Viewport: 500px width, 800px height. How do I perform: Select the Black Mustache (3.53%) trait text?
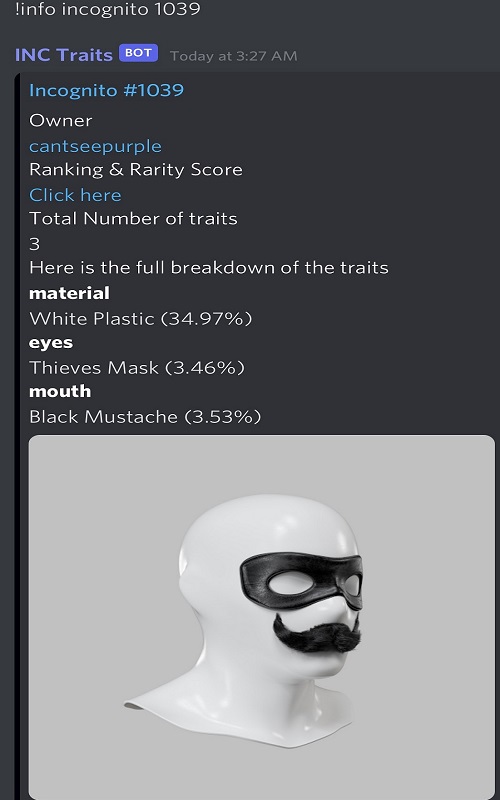point(145,417)
